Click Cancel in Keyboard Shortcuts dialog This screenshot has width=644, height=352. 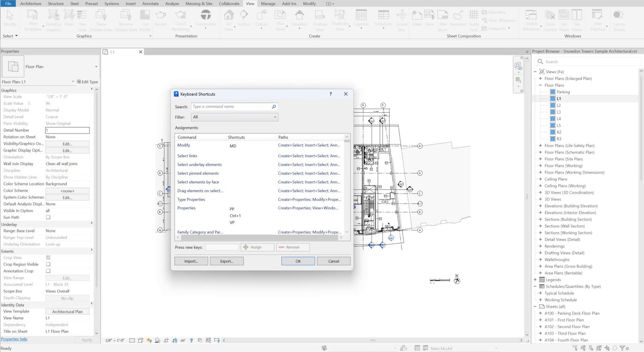tap(334, 261)
